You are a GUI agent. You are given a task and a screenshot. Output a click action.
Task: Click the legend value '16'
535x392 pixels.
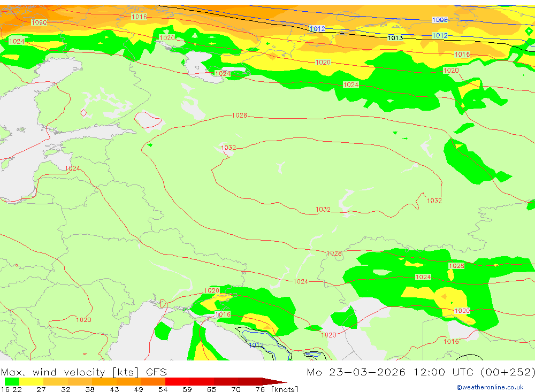[5, 389]
